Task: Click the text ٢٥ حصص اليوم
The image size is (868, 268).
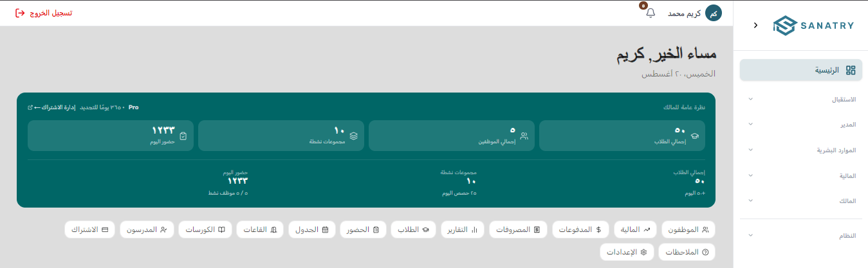Action: [x=459, y=193]
